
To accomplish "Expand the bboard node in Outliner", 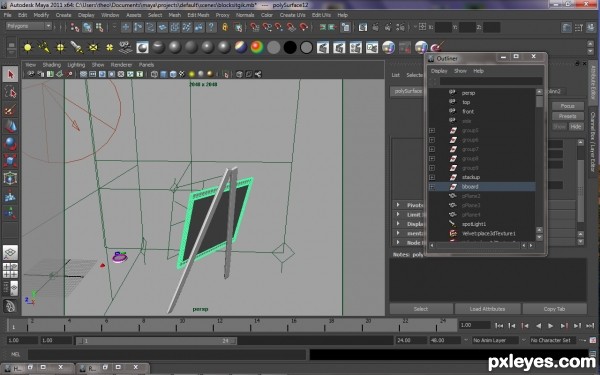I will tap(432, 187).
